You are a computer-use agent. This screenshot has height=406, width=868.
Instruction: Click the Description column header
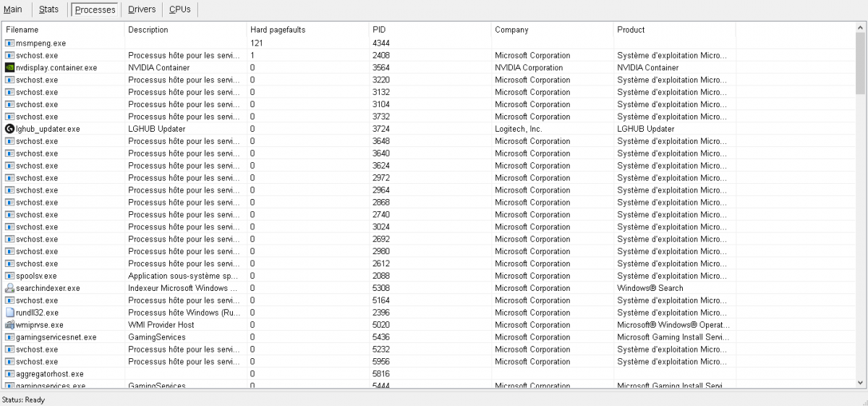186,30
